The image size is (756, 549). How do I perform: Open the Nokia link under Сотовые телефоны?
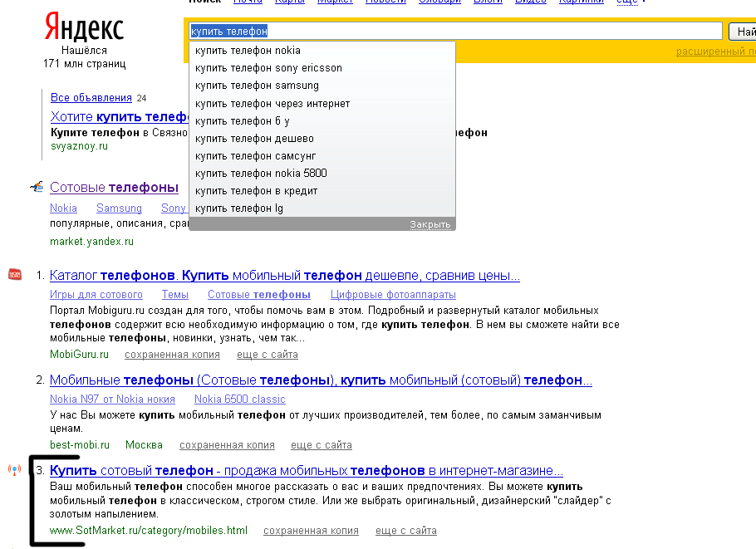tap(64, 208)
